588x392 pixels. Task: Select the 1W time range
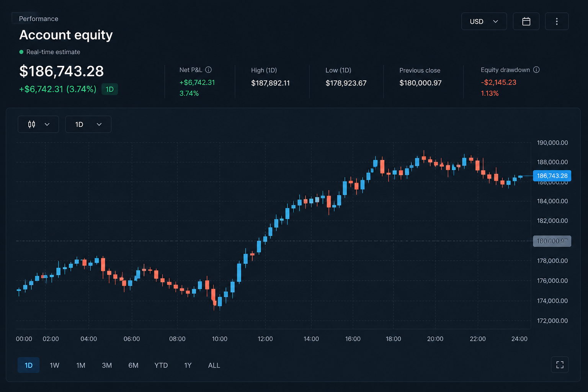(x=54, y=365)
